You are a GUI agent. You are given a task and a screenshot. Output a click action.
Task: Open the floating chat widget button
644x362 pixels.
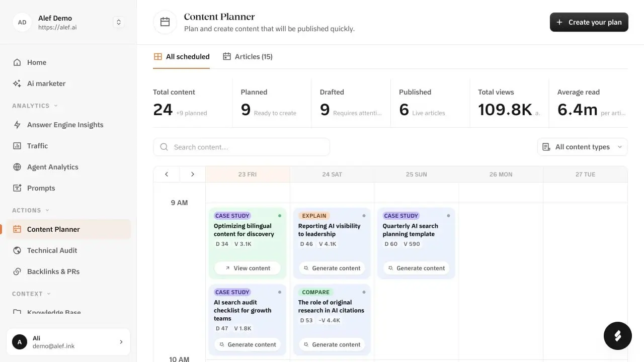tap(618, 336)
